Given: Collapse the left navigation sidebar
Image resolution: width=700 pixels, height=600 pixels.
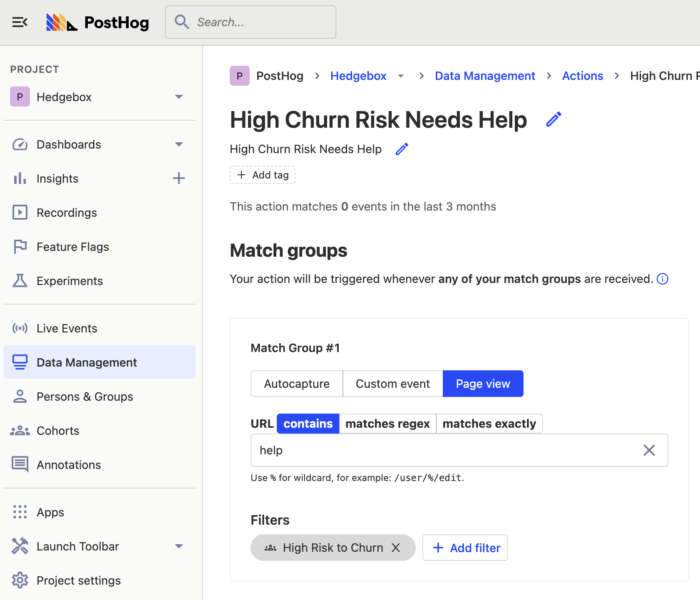Looking at the screenshot, I should pos(20,22).
